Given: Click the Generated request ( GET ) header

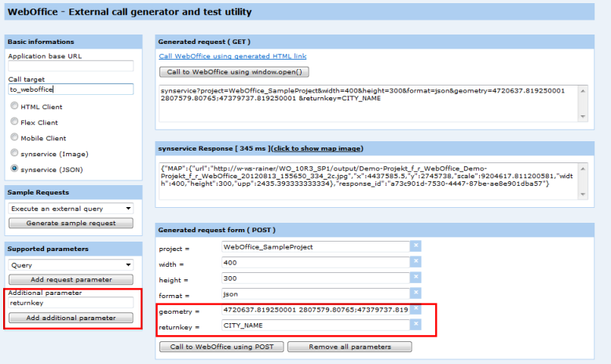Looking at the screenshot, I should (x=375, y=42).
